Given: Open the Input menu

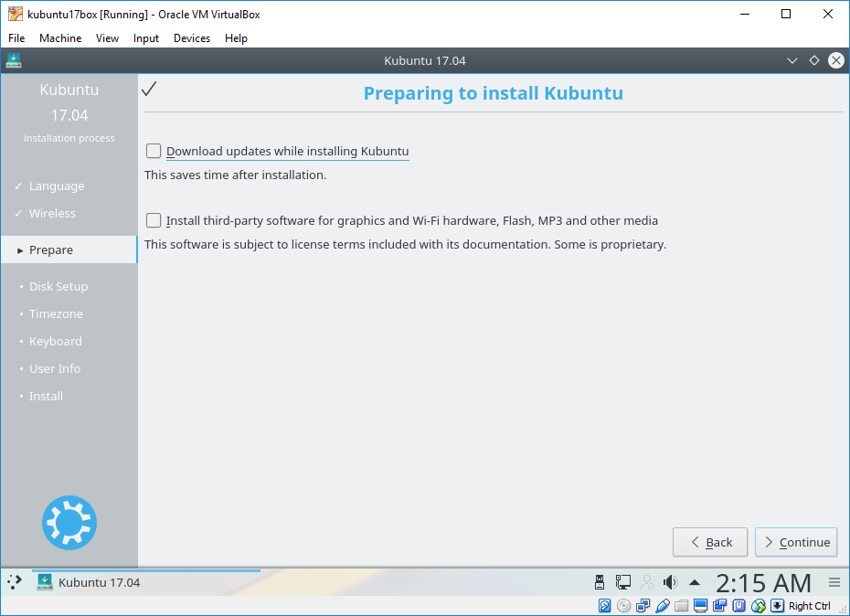Looking at the screenshot, I should coord(146,38).
